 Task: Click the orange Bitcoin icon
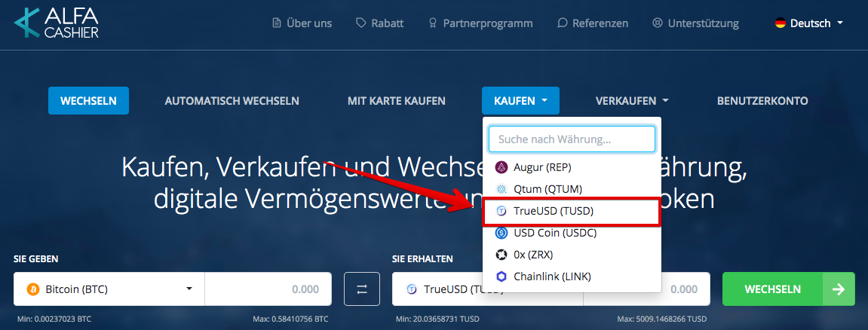point(32,289)
